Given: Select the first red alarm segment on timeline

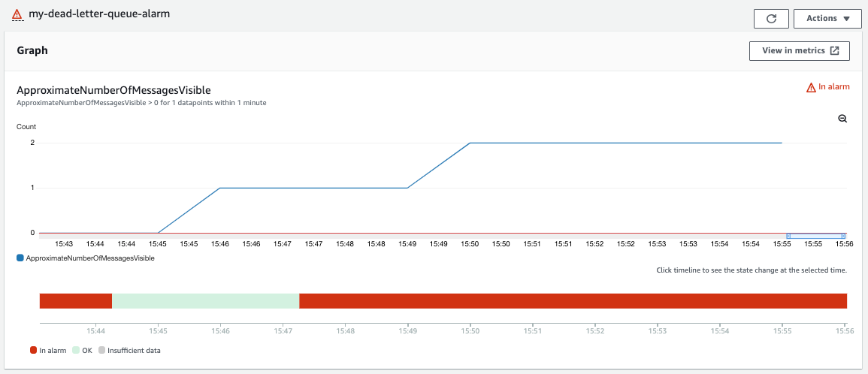Looking at the screenshot, I should (76, 301).
